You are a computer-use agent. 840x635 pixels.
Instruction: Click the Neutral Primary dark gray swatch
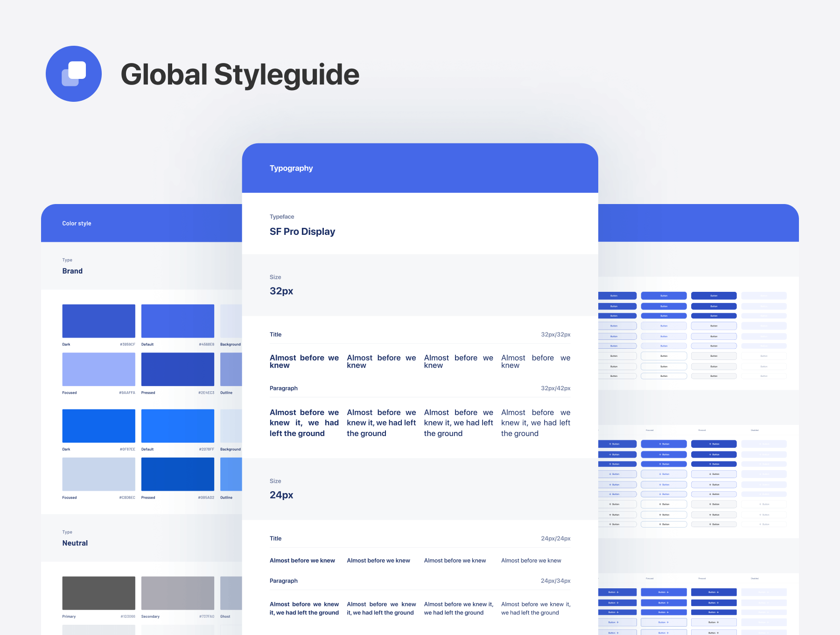(x=98, y=593)
